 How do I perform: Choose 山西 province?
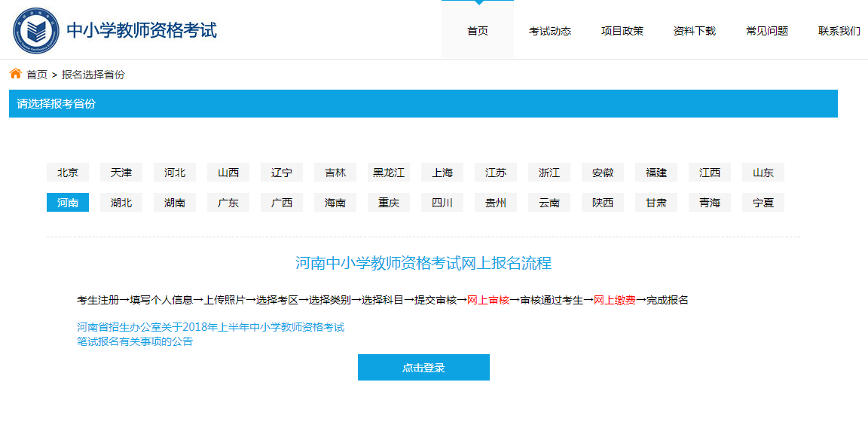click(x=228, y=173)
